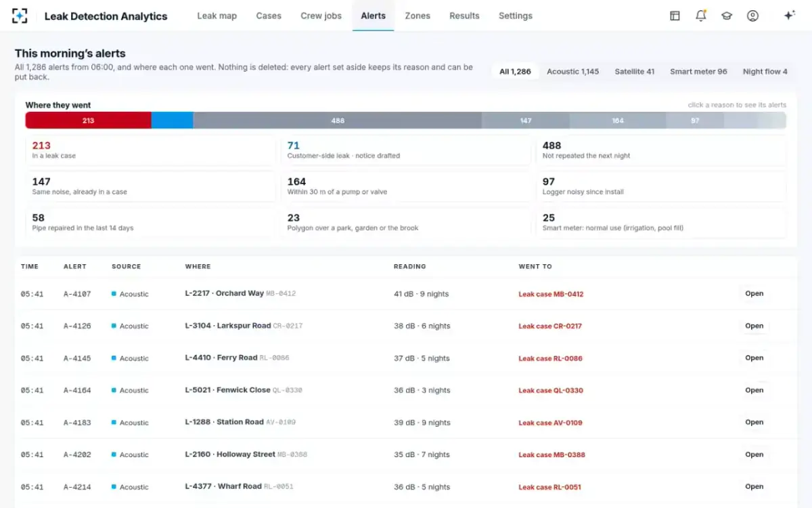Select the 25 Smart meter normal use card
The height and width of the screenshot is (508, 812).
pyautogui.click(x=661, y=223)
